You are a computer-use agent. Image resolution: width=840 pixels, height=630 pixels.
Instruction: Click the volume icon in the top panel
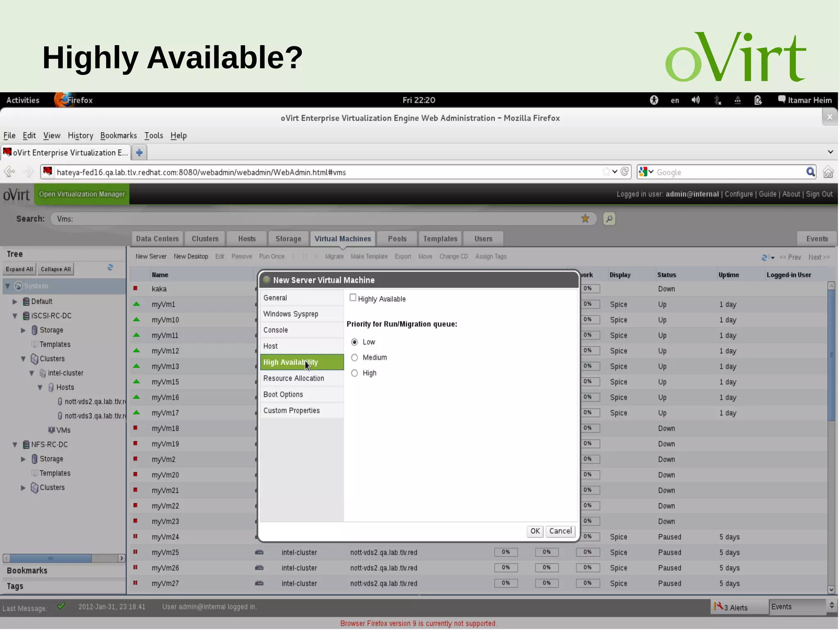click(x=696, y=100)
